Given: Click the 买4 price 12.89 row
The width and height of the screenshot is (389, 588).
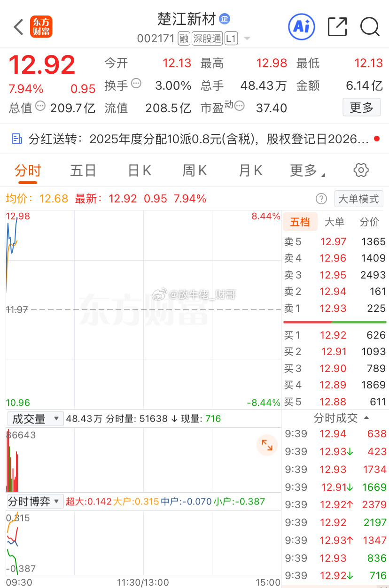Looking at the screenshot, I should tap(335, 385).
